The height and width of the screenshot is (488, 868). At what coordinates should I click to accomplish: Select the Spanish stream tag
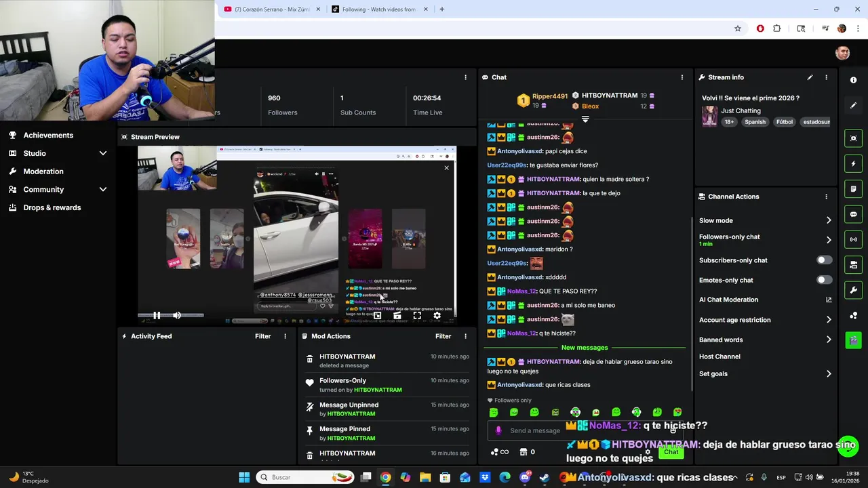tap(755, 122)
